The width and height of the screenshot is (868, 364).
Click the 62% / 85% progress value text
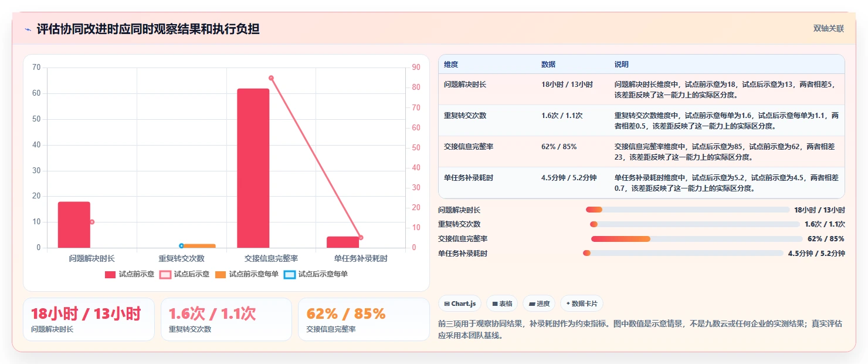coord(826,239)
